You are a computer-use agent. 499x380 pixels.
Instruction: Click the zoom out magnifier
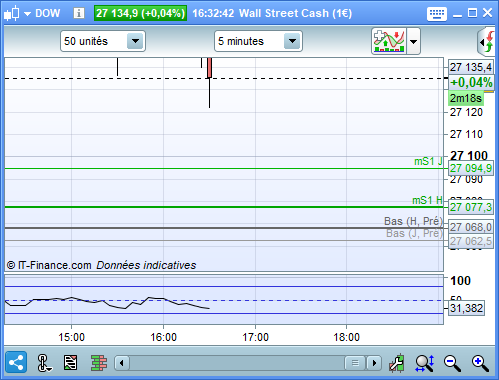(452, 363)
